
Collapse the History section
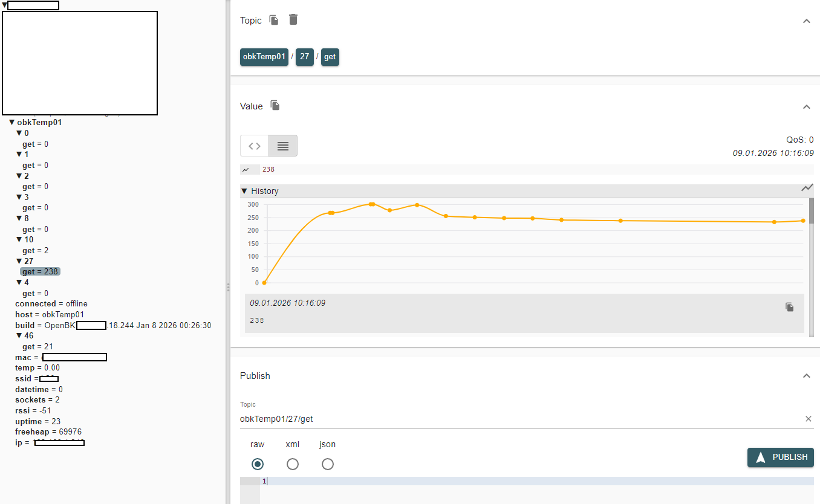(244, 191)
